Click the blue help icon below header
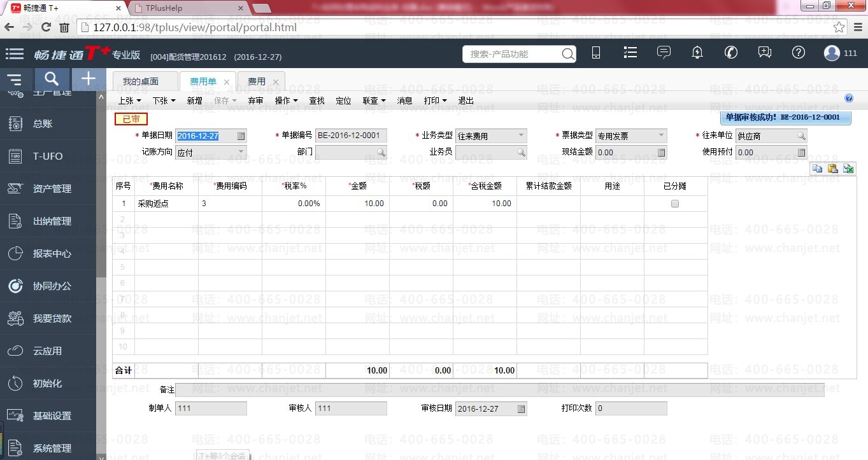The image size is (868, 460). [848, 99]
